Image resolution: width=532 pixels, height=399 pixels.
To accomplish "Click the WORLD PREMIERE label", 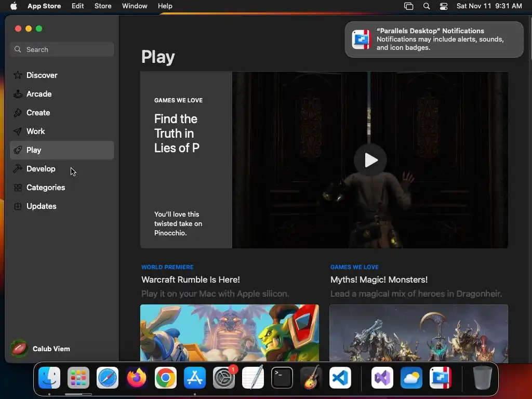I will click(167, 267).
